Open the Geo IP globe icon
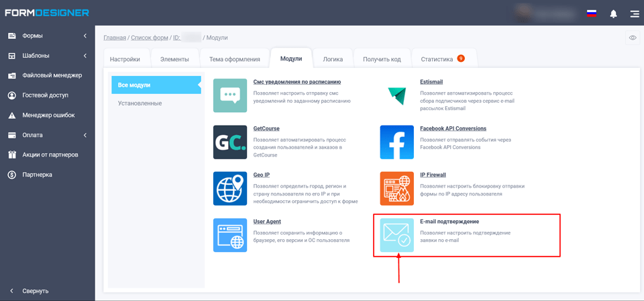The height and width of the screenshot is (301, 644). (230, 188)
